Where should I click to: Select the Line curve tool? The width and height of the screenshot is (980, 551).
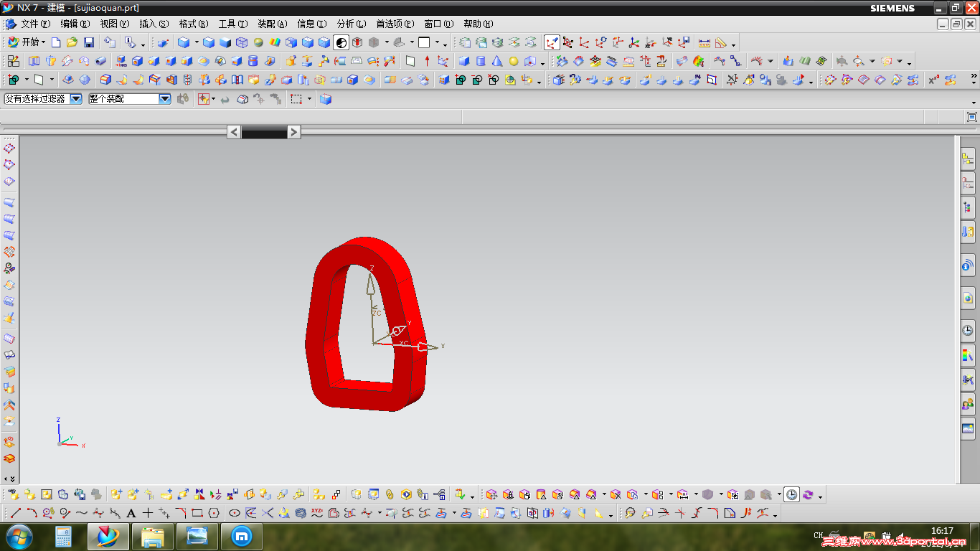(15, 513)
